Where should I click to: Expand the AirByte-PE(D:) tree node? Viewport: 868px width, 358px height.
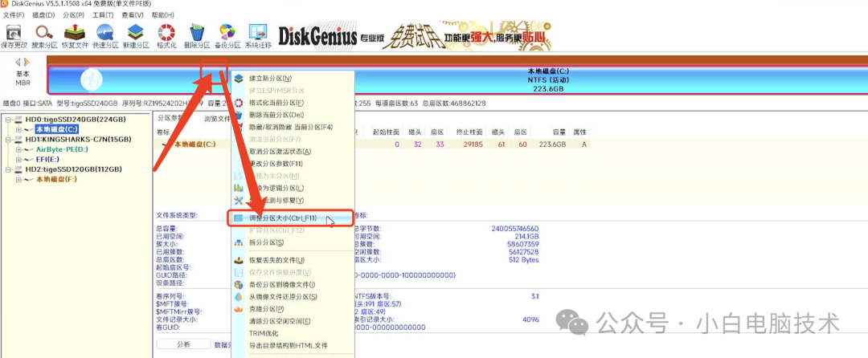(x=18, y=149)
